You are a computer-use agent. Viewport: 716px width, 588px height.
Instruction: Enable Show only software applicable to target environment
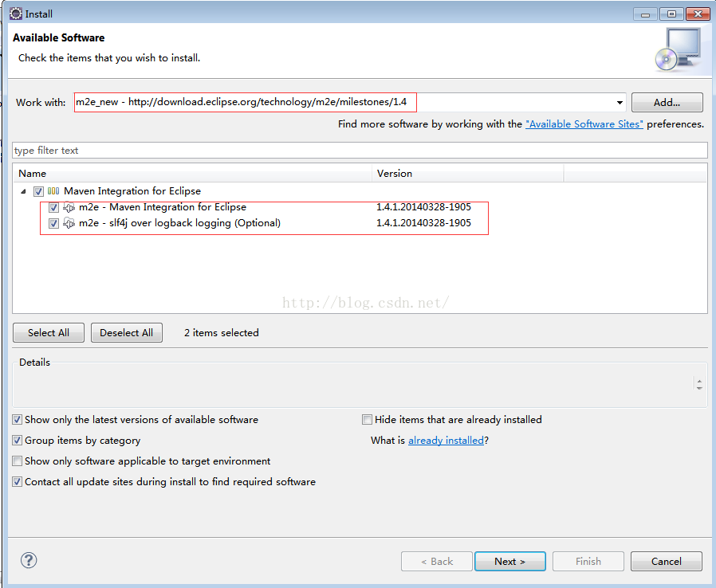(x=18, y=461)
